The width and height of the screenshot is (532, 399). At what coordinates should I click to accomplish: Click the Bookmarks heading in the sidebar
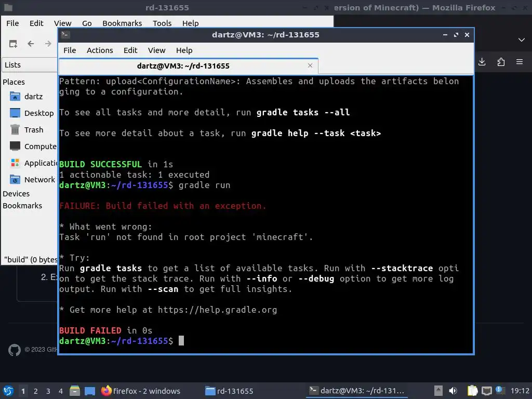22,206
